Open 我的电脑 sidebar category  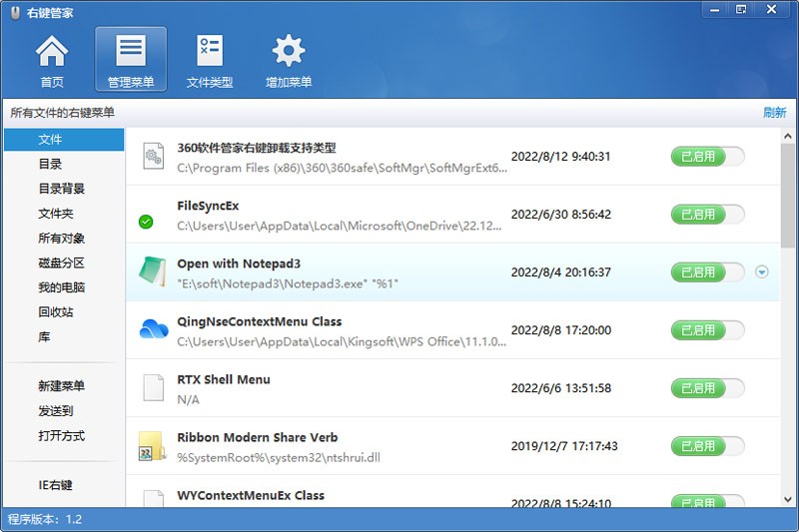coord(64,287)
